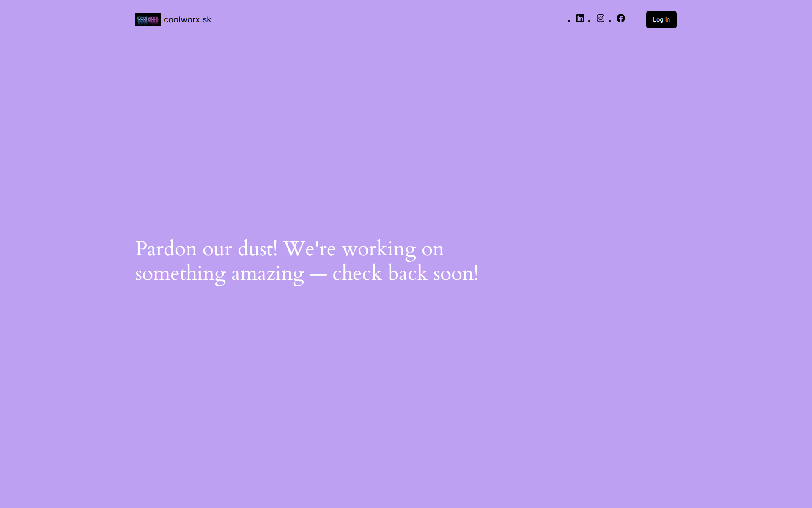Open the last social icon before Log in
This screenshot has height=508, width=812.
(x=621, y=18)
